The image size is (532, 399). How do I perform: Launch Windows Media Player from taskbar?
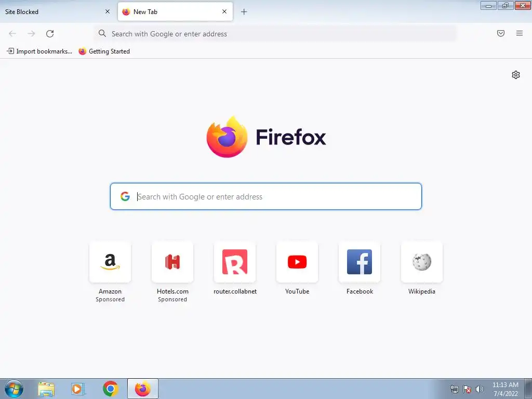(78, 389)
